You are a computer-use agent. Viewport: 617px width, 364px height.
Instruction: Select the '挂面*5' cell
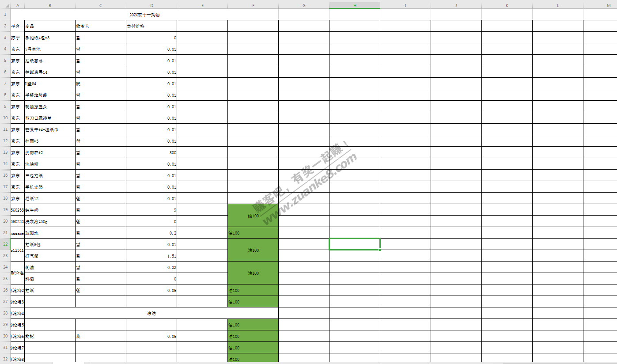(50, 141)
